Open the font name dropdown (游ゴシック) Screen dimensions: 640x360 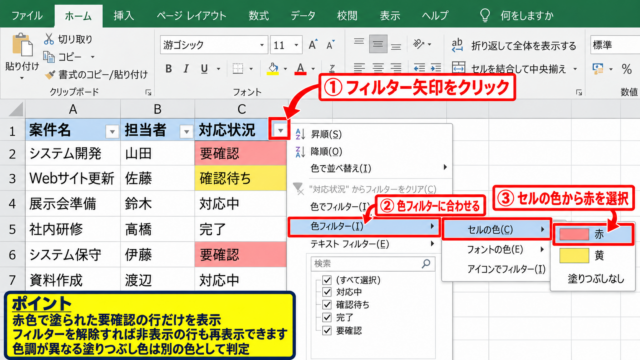pos(262,45)
